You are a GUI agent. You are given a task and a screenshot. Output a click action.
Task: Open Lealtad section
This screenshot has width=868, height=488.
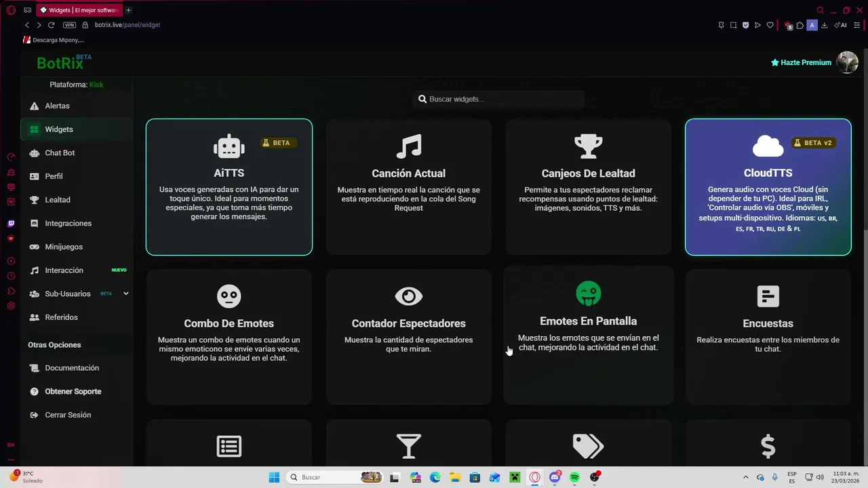(77, 200)
